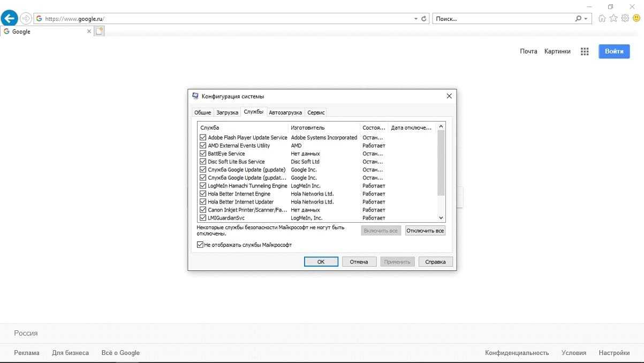Open the Google apps grid icon

tap(585, 51)
